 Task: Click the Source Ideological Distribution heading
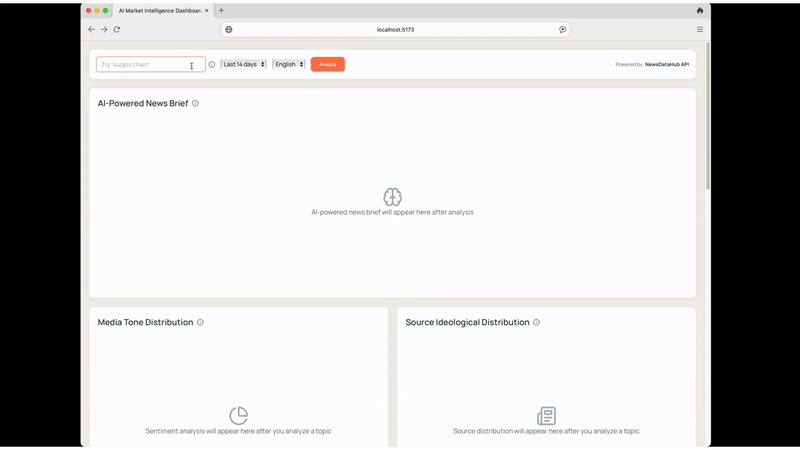click(x=467, y=322)
